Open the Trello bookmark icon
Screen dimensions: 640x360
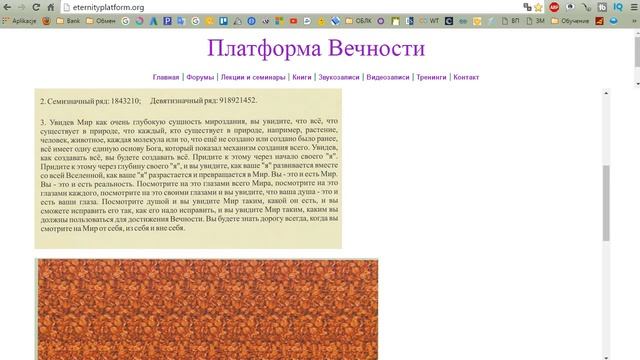point(223,21)
